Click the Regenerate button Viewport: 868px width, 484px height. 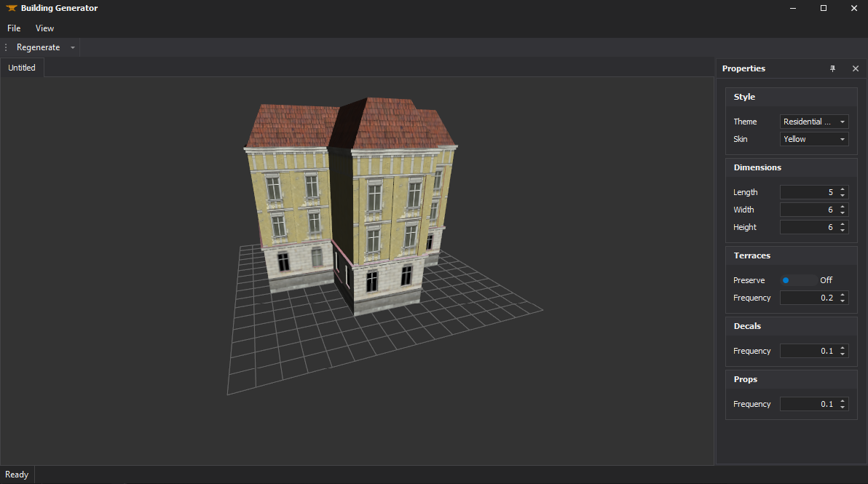39,47
